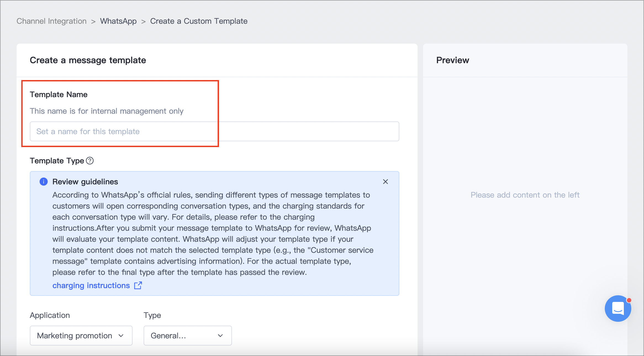The width and height of the screenshot is (644, 356).
Task: Click the chevron arrow in Marketing promotion box
Action: point(121,336)
